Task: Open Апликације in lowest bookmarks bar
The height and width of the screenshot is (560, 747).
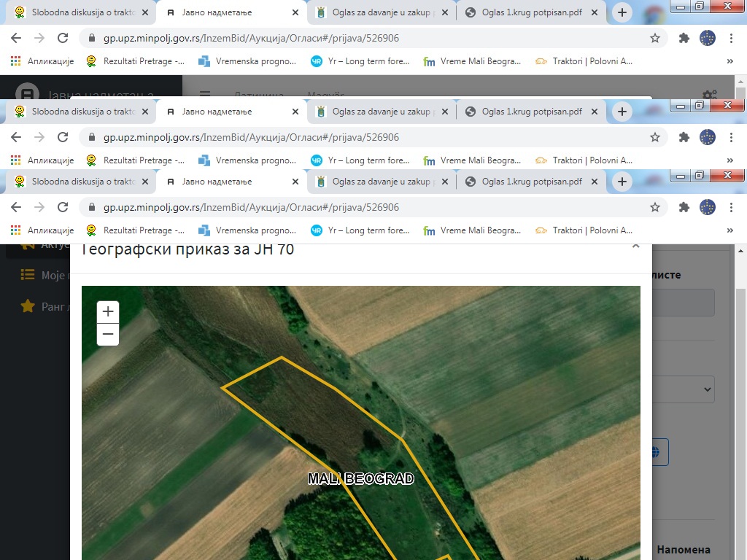Action: click(42, 230)
